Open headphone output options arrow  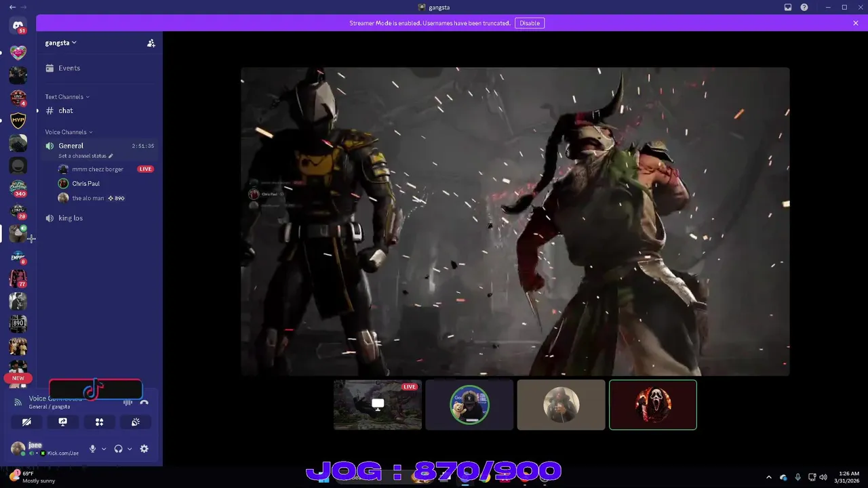point(130,449)
